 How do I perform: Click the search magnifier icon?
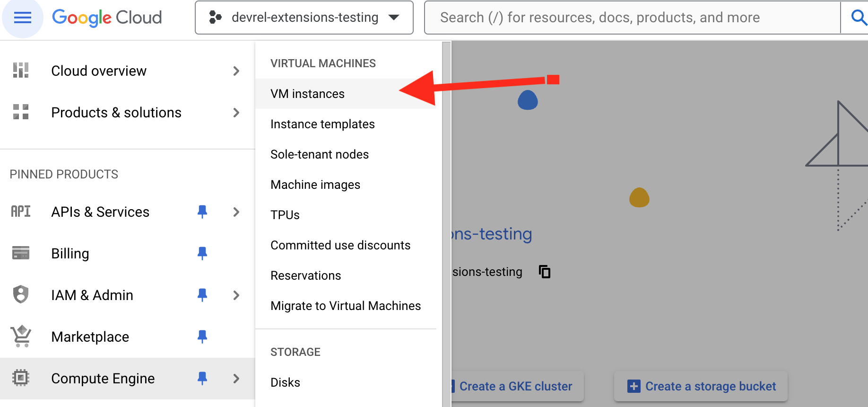(x=858, y=18)
